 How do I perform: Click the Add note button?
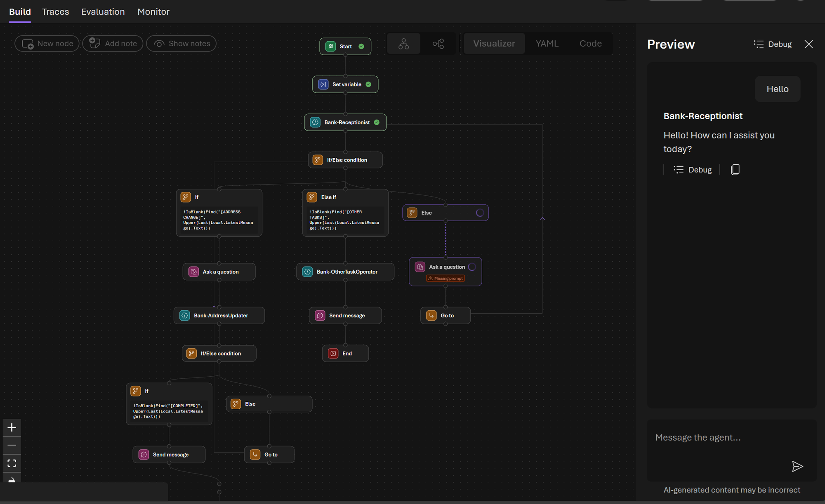click(x=113, y=44)
